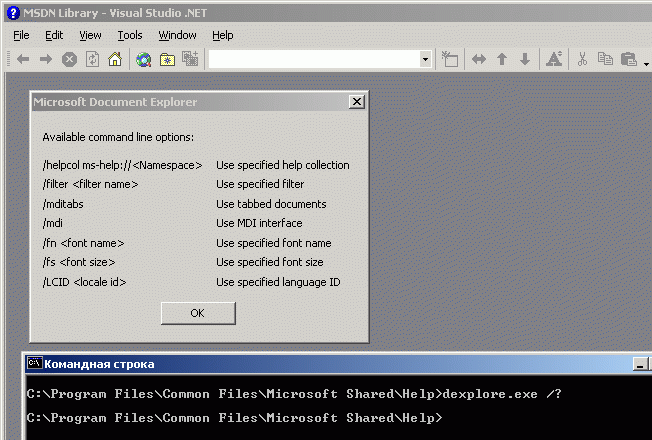The width and height of the screenshot is (652, 440).
Task: Click 'Use specified filter' description
Action: coord(260,184)
